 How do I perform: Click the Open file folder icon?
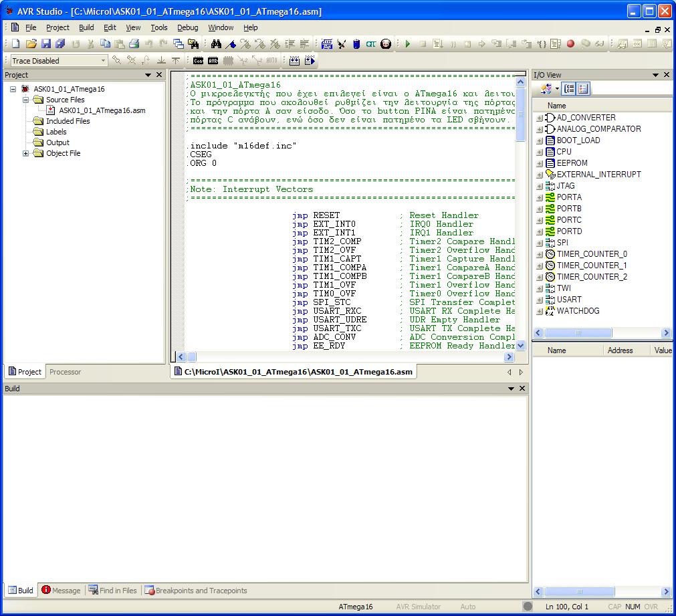coord(31,44)
